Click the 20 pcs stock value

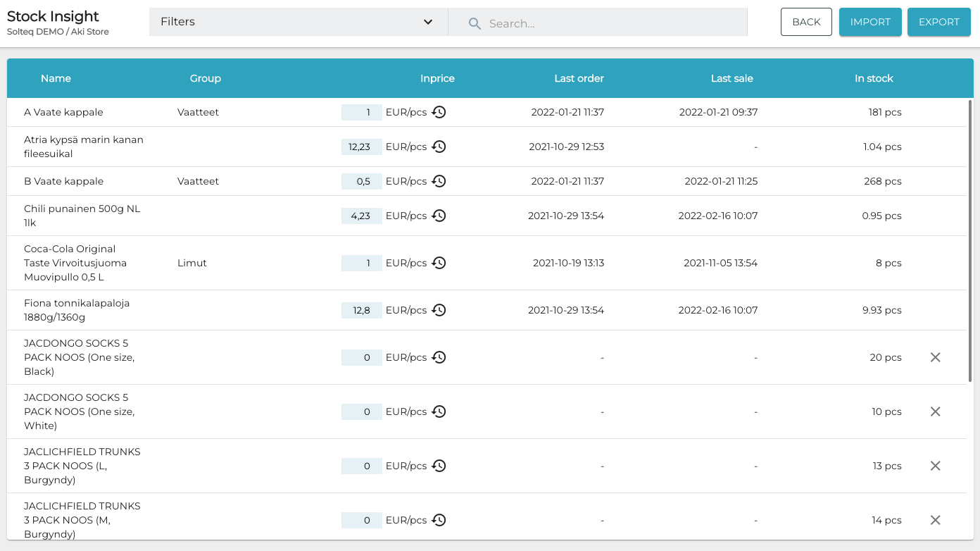coord(886,357)
